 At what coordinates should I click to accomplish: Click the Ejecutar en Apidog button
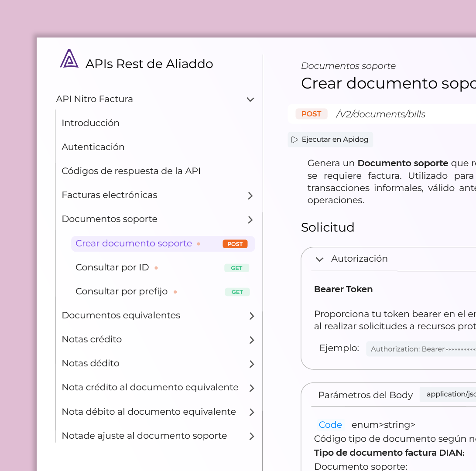pos(330,140)
